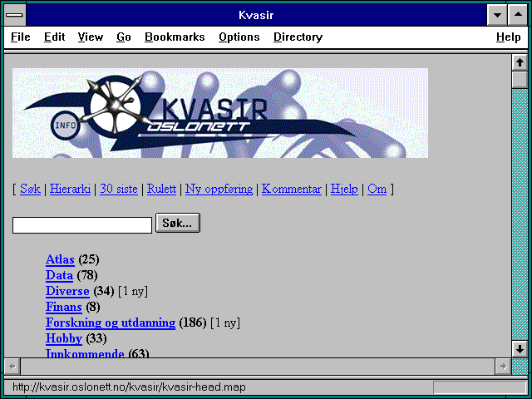
Task: Open the File menu
Action: click(20, 37)
